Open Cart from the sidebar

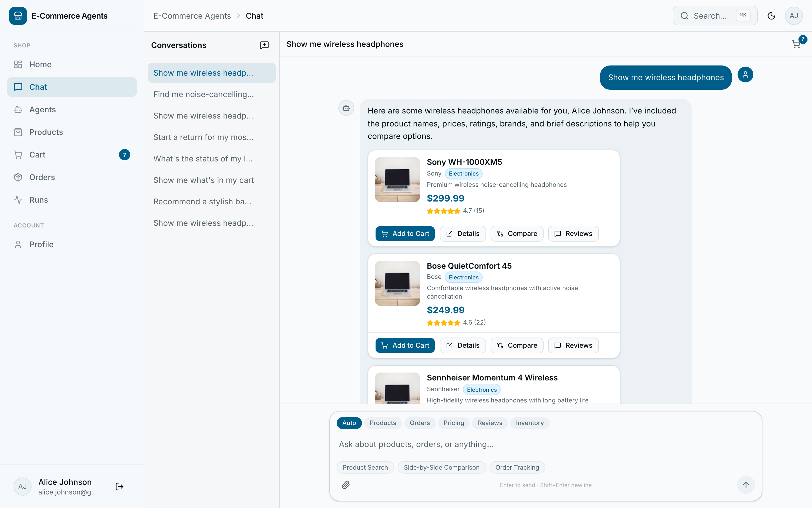pos(72,155)
